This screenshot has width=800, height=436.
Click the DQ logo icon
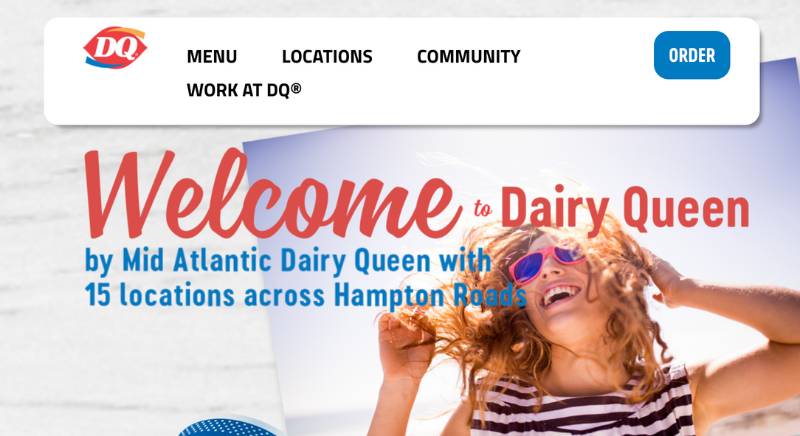pyautogui.click(x=115, y=47)
